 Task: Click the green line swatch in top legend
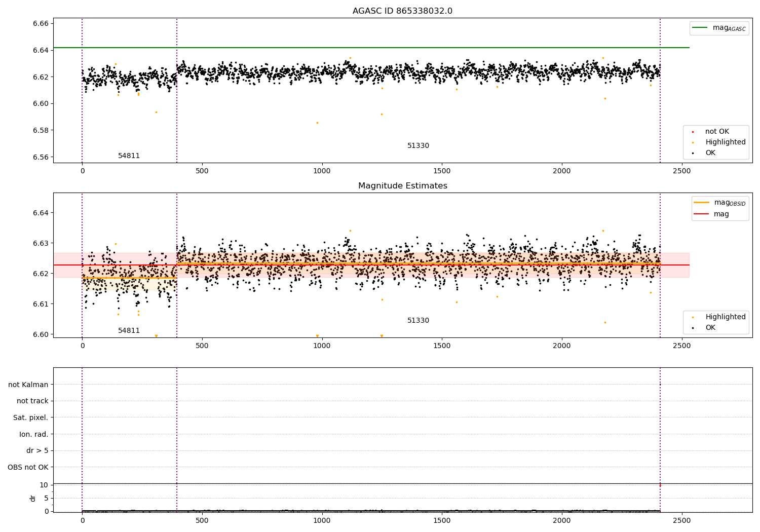coord(701,28)
